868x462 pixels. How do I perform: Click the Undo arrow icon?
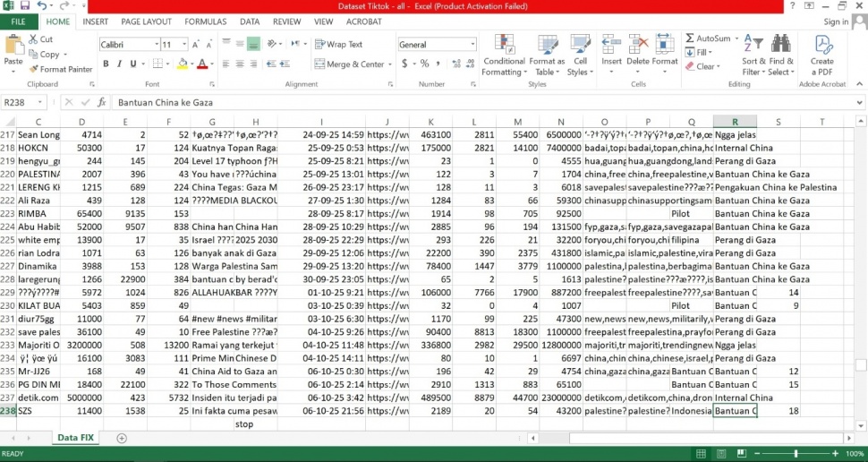[x=42, y=6]
